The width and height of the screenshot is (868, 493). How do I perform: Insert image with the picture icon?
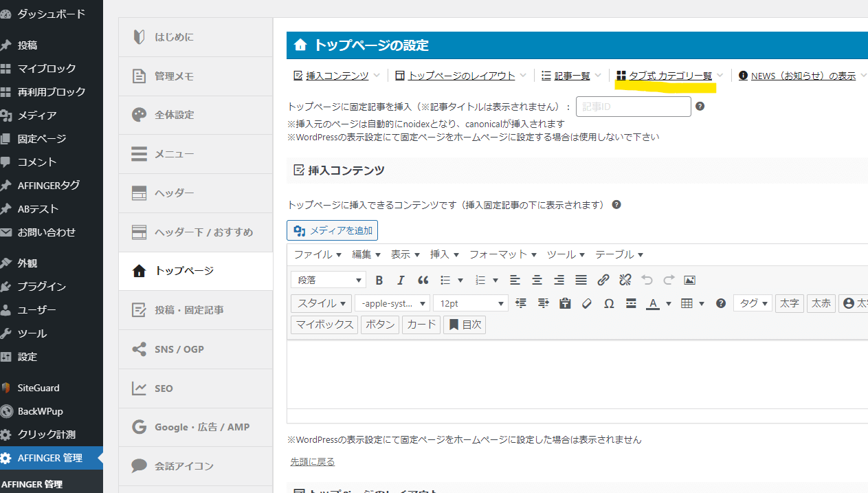690,280
